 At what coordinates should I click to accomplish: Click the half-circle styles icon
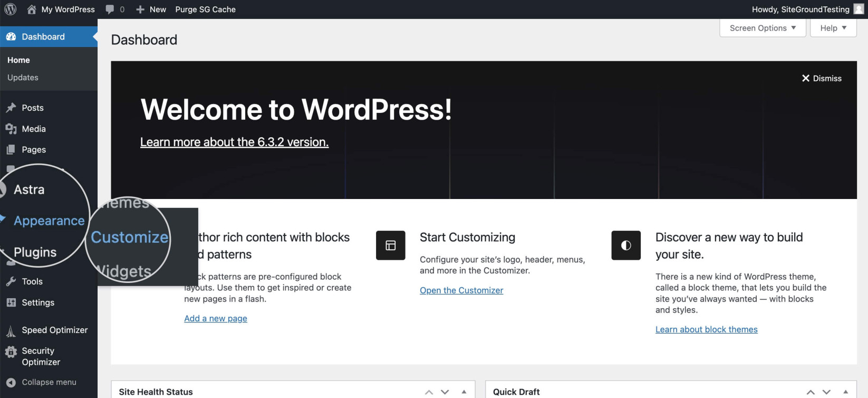coord(626,245)
